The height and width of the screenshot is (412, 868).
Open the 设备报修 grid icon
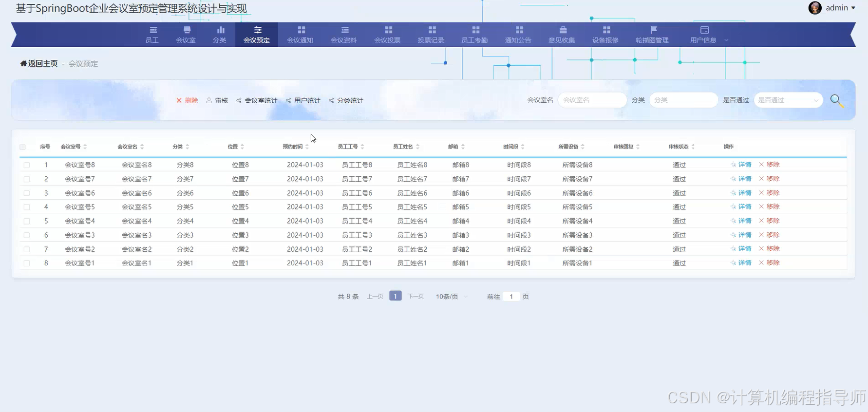(x=606, y=30)
